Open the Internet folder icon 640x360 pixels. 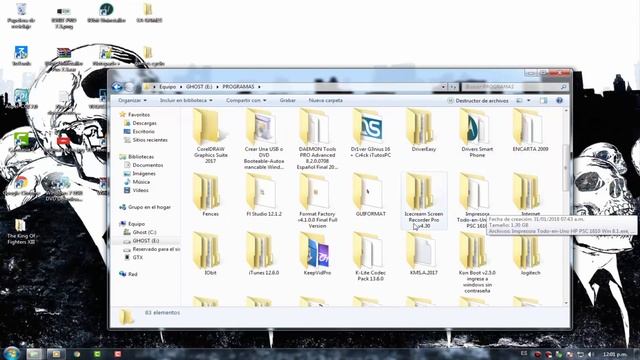coord(527,191)
